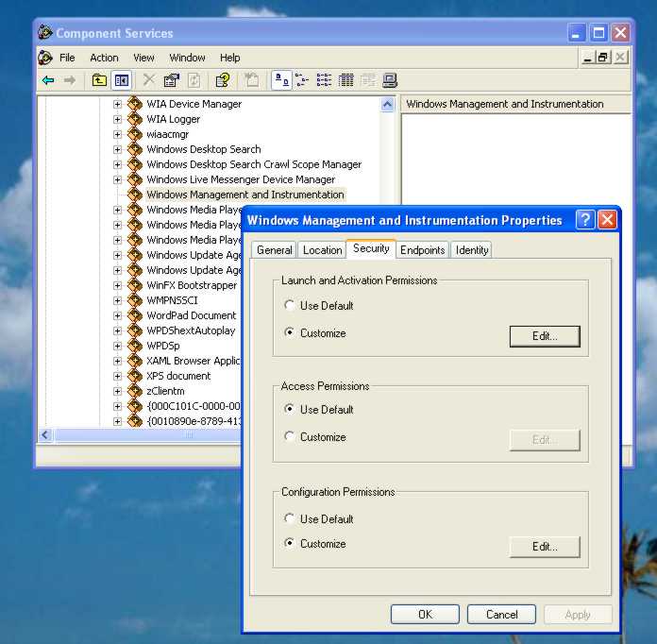Click the dialog Help question mark button

coord(585,219)
